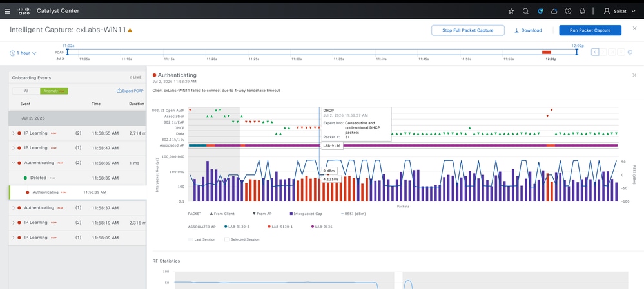Click red status dot of 11:58:55 IP Learning
The image size is (644, 289).
click(x=19, y=133)
